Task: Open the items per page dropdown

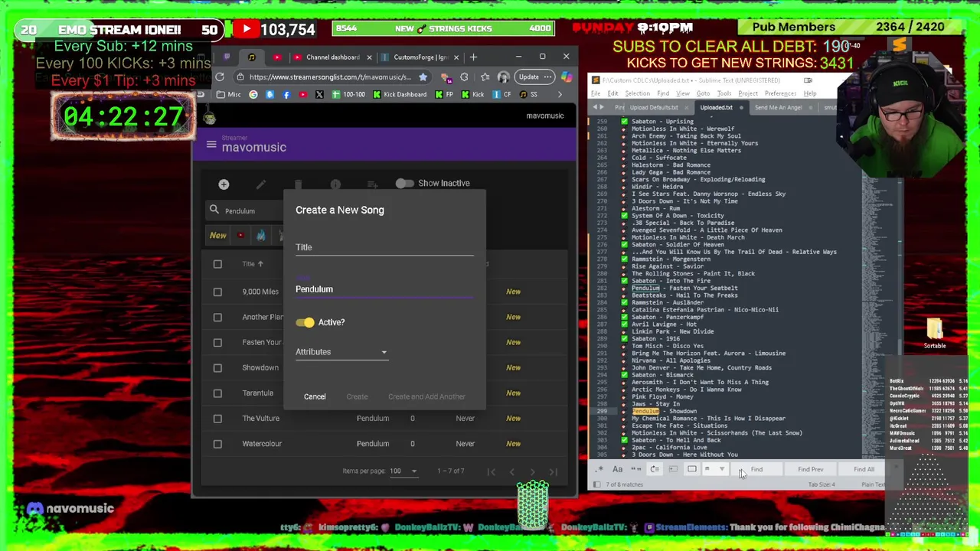Action: pyautogui.click(x=403, y=471)
